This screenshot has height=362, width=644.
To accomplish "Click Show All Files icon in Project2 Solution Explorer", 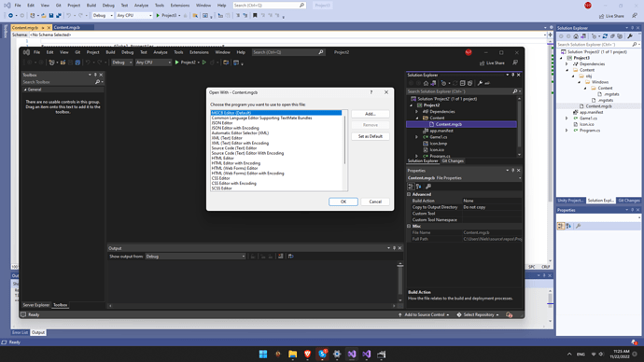I will [x=469, y=83].
